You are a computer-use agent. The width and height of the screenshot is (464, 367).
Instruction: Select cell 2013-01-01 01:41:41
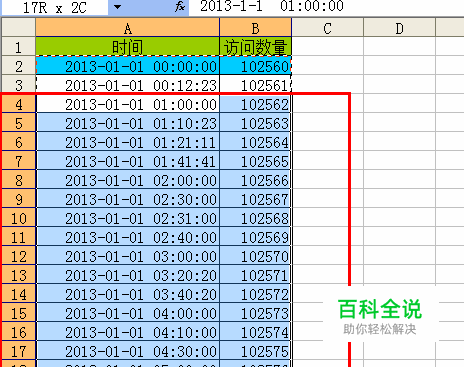pyautogui.click(x=128, y=161)
